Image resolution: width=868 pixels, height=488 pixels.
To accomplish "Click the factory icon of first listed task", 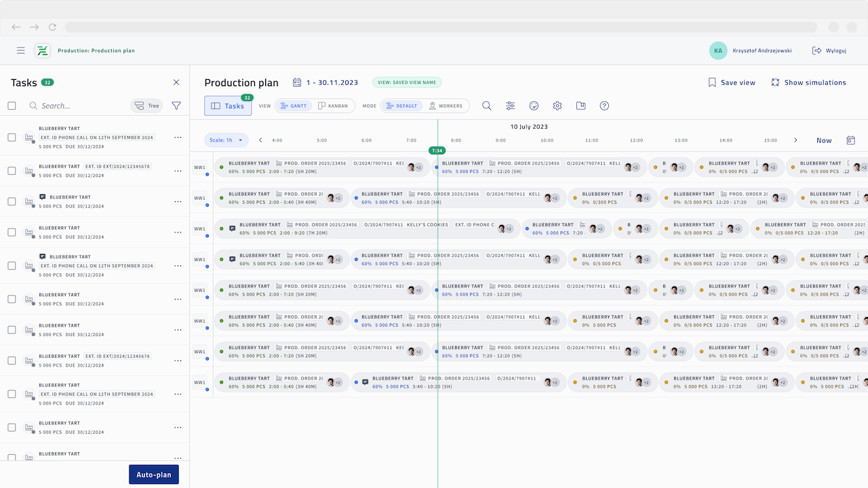I will click(29, 138).
